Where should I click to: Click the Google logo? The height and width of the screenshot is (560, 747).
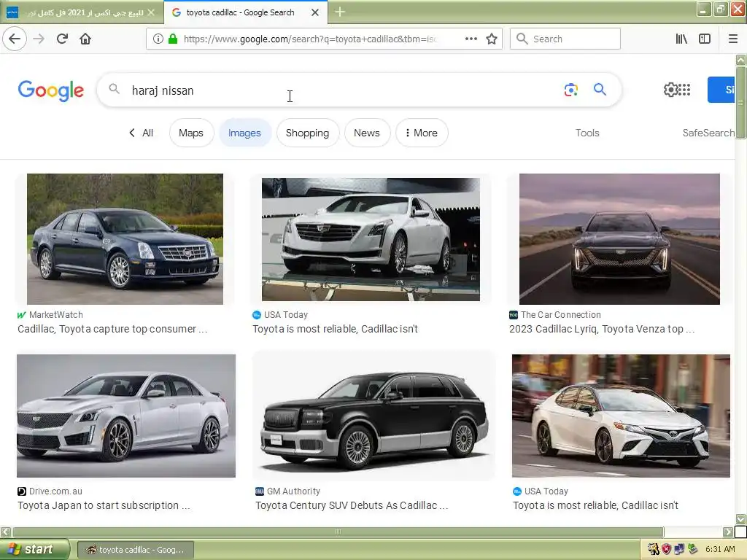click(x=51, y=90)
